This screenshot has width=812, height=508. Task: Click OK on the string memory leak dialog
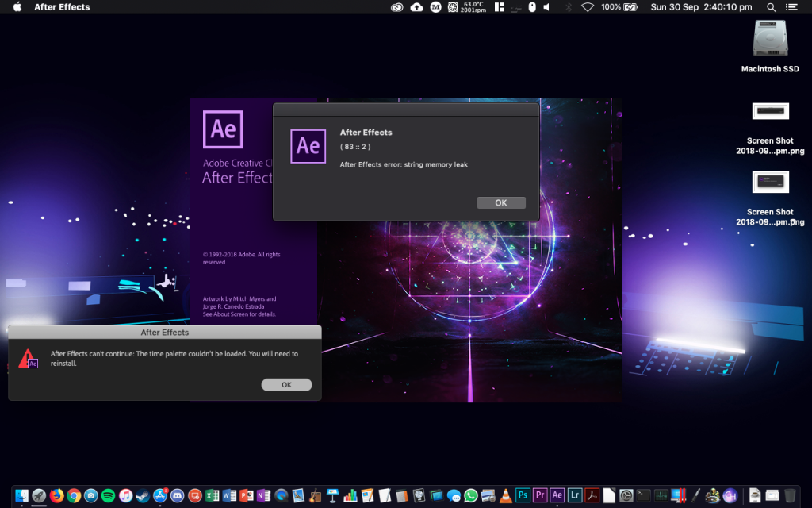(500, 202)
